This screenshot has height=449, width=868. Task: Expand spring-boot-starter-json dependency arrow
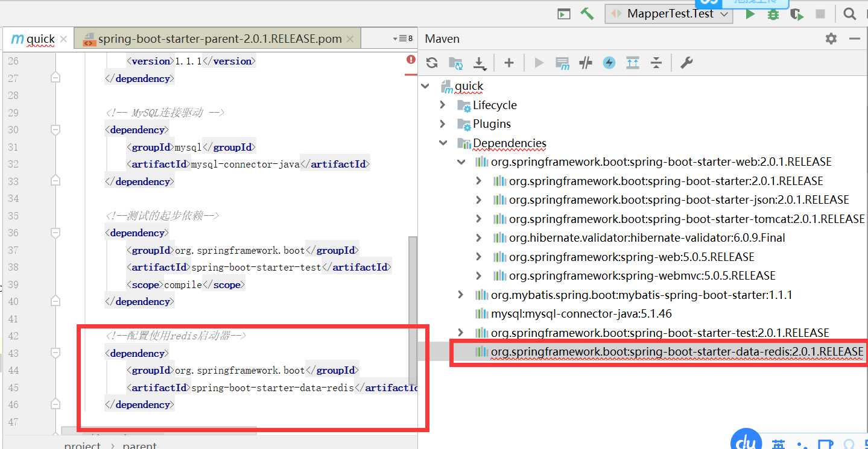(479, 199)
